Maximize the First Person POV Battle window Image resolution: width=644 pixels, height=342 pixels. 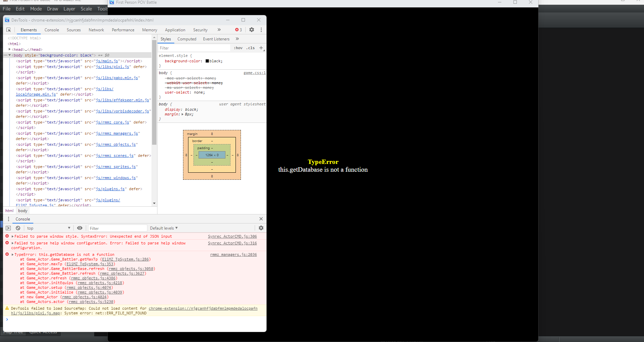click(x=515, y=2)
